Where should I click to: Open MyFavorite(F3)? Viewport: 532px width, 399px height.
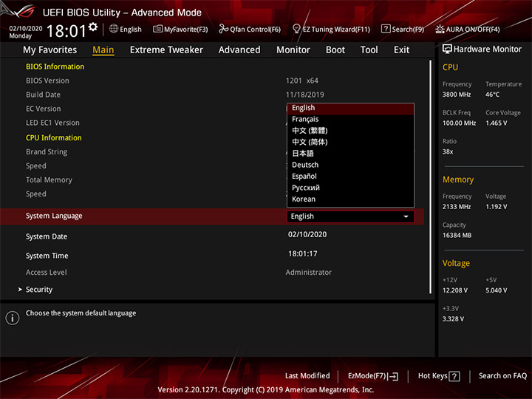180,29
